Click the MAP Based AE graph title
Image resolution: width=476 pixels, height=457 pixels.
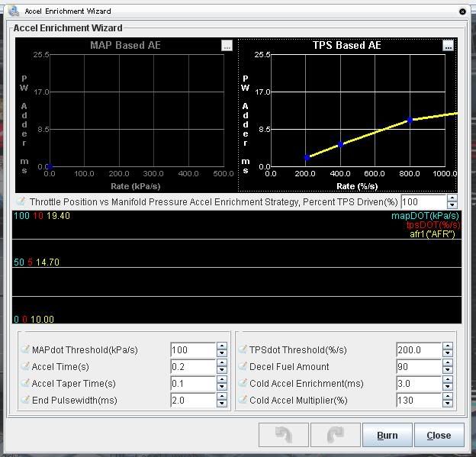coord(125,45)
